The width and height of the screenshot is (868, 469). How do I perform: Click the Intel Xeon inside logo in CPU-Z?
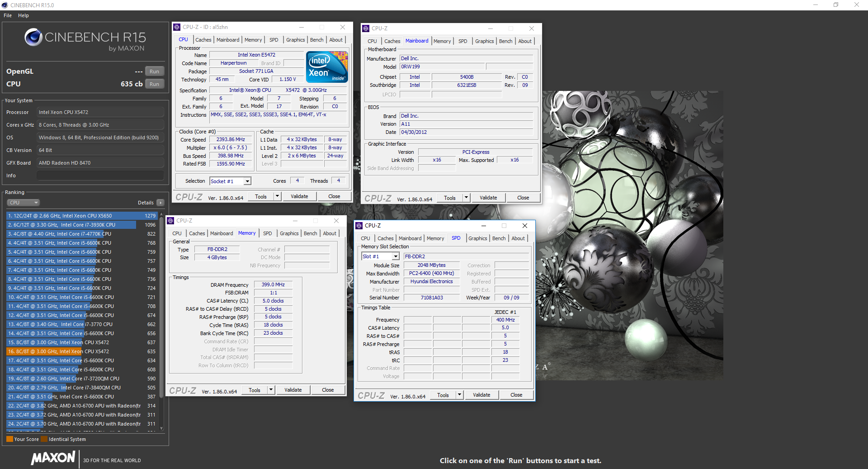pos(327,66)
